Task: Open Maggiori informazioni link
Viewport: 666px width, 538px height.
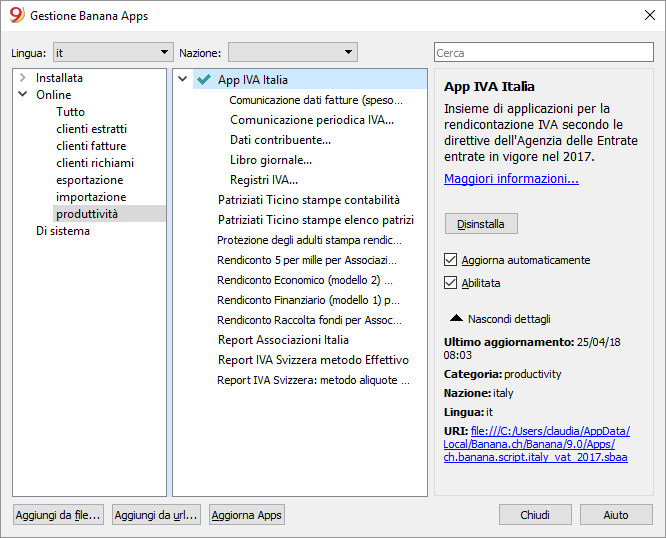Action: tap(511, 178)
